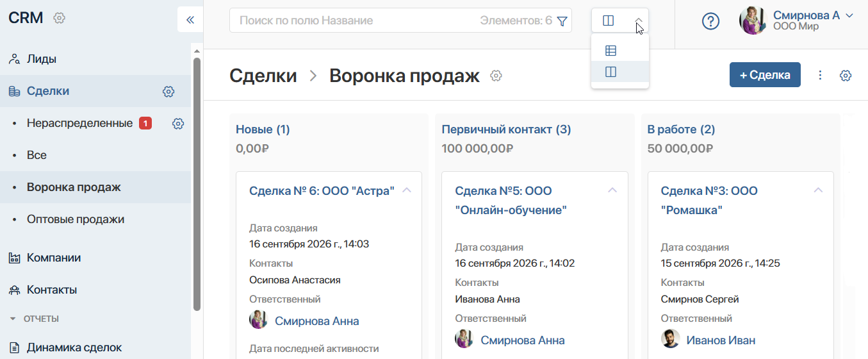Click 100 000,00₽ column total

click(478, 149)
